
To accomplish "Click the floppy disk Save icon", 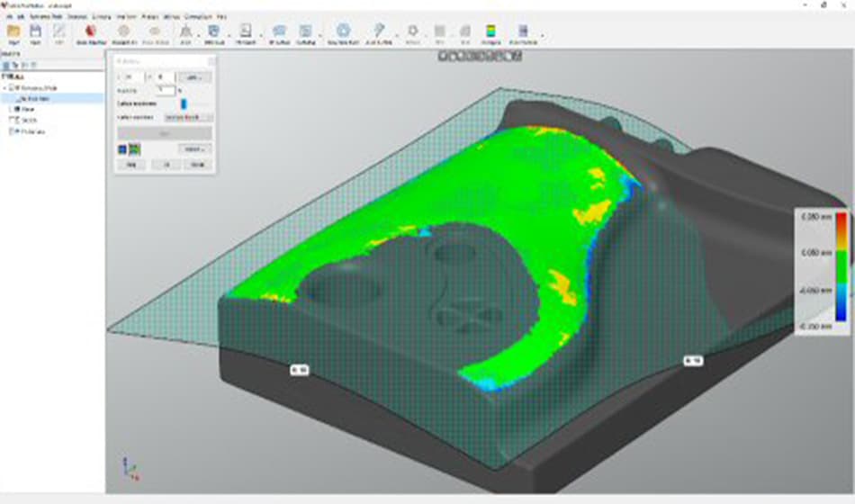I will 35,31.
